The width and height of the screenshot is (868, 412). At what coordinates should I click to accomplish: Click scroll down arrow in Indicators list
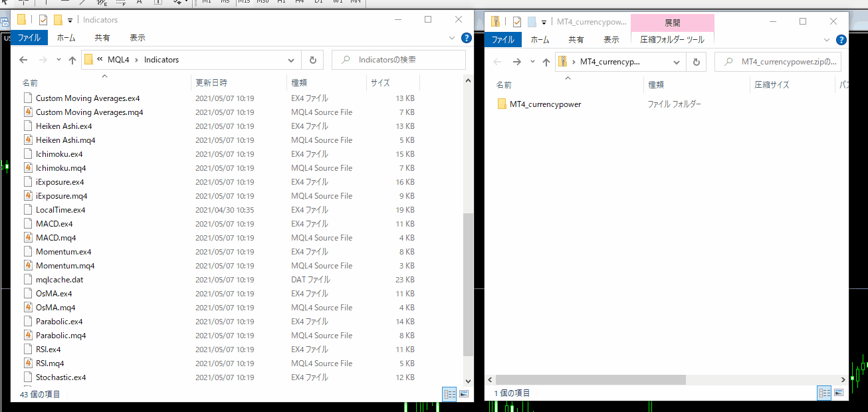point(468,381)
